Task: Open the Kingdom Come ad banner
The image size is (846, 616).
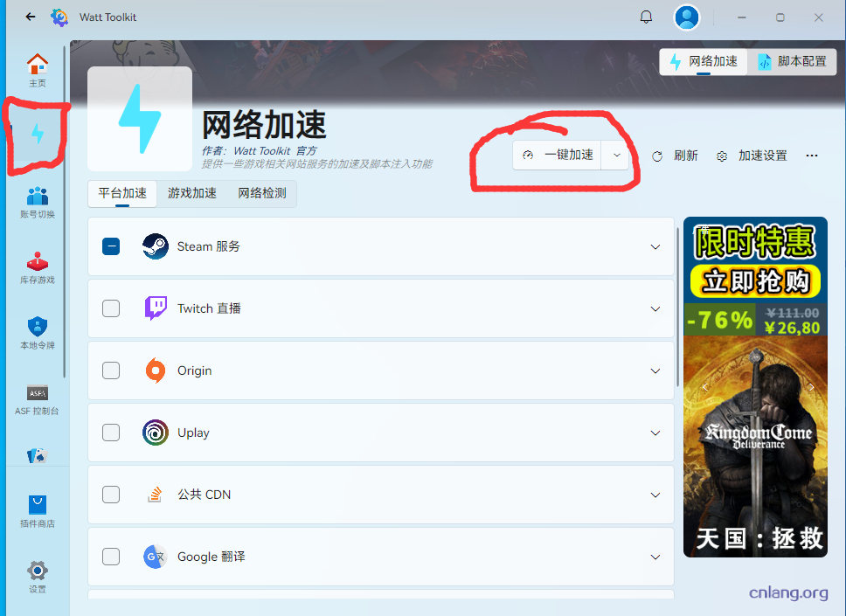Action: pos(755,387)
